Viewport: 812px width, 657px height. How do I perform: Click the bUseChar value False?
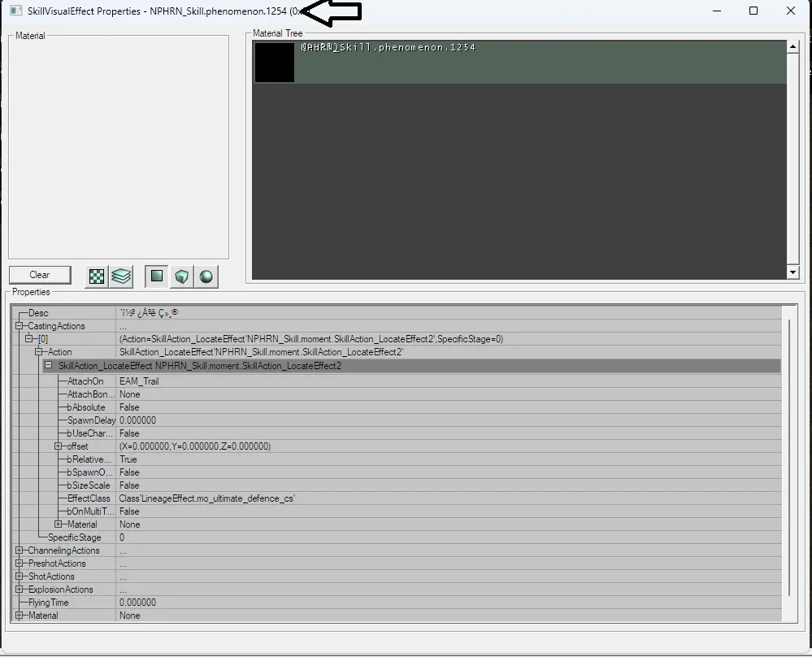(x=129, y=433)
